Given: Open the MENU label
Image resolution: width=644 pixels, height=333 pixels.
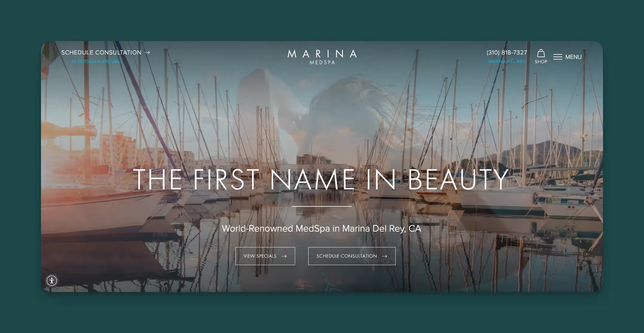Looking at the screenshot, I should (x=573, y=57).
